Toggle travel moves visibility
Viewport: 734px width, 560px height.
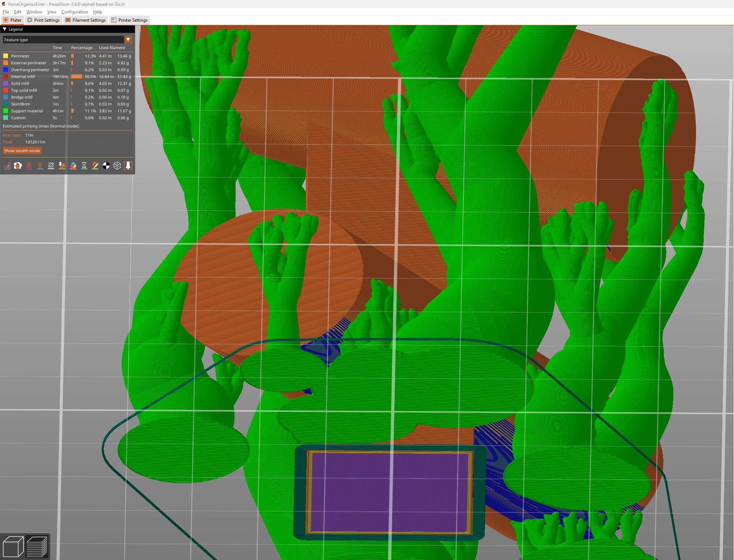(x=7, y=166)
